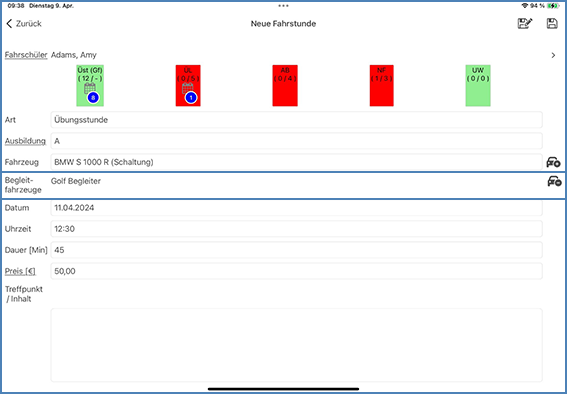This screenshot has width=567, height=394.
Task: Edit the Uhrzeit field 12:30
Action: [x=296, y=229]
